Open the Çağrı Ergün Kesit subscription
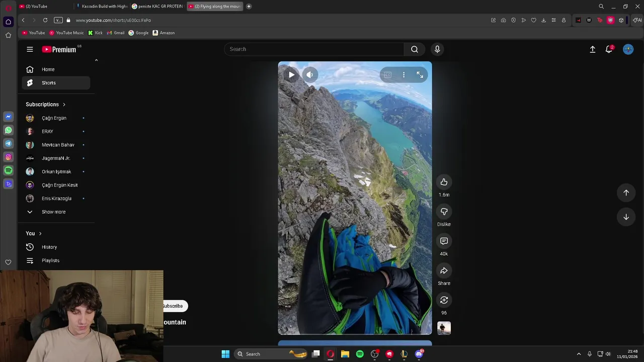 56,185
